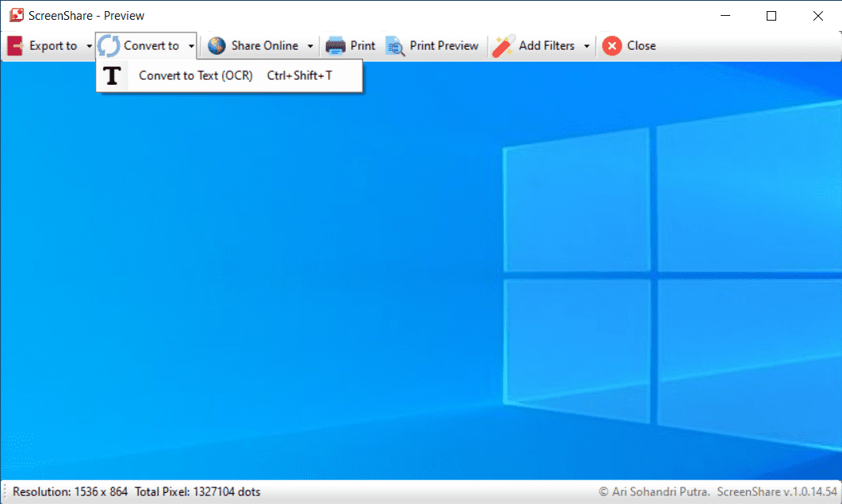Click the ScreenShare v.1.0.14.54 version text
Viewport: 842px width, 504px height.
tap(777, 491)
